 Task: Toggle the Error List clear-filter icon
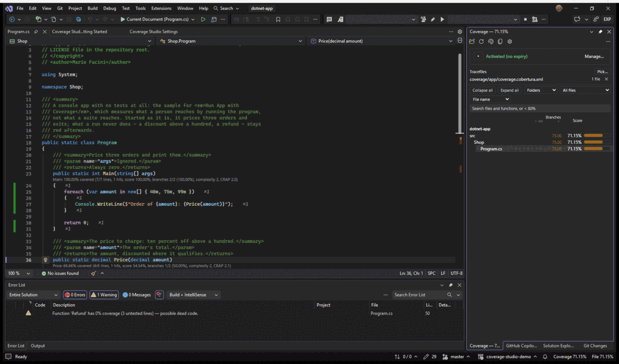coord(159,295)
